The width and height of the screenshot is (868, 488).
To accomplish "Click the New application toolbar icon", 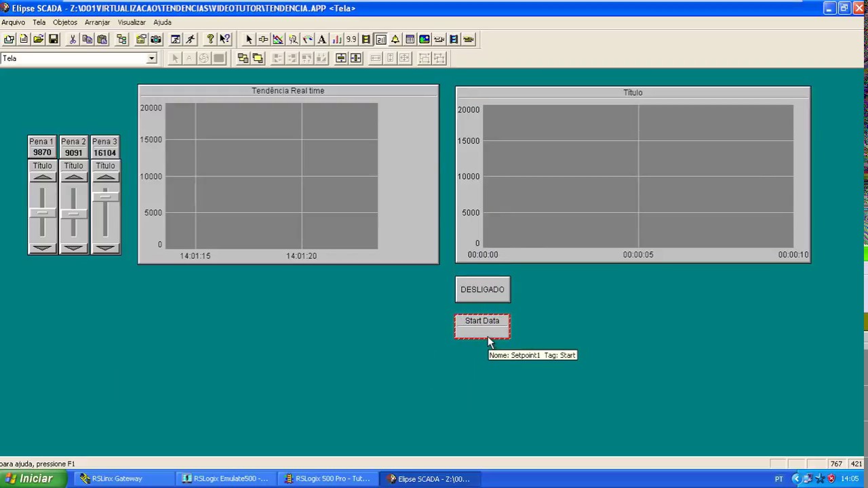I will pyautogui.click(x=9, y=39).
